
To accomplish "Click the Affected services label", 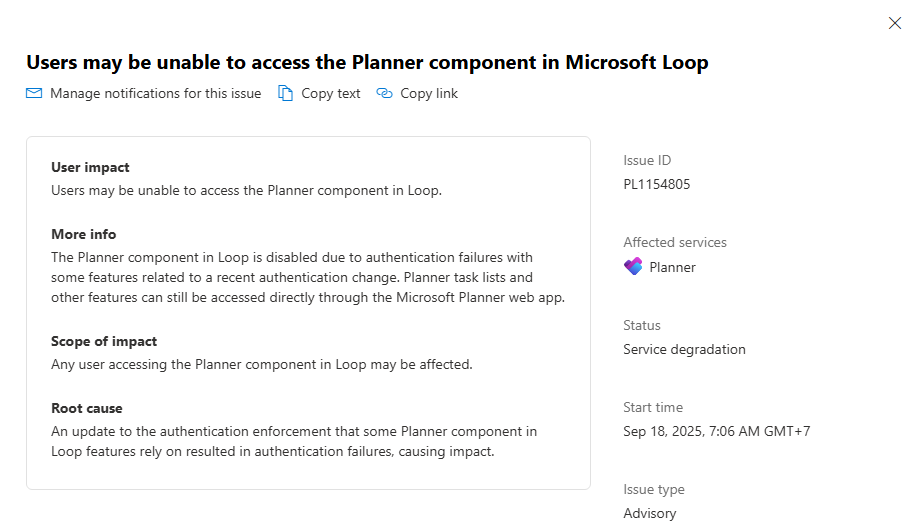I will tap(674, 242).
